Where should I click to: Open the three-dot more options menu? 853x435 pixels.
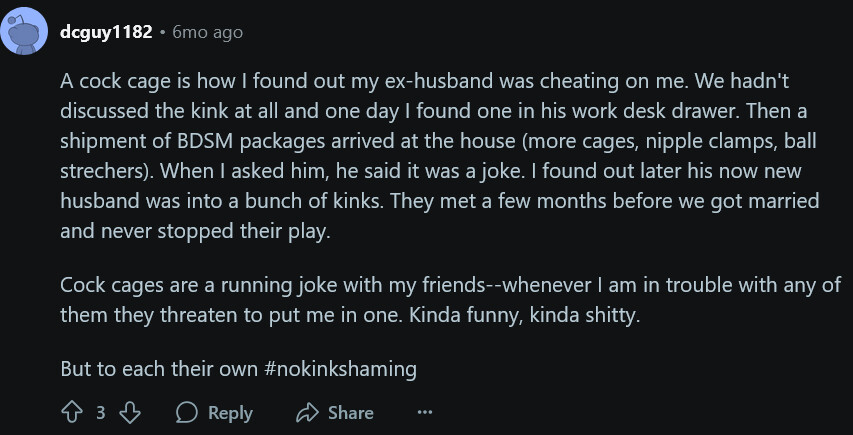click(424, 412)
